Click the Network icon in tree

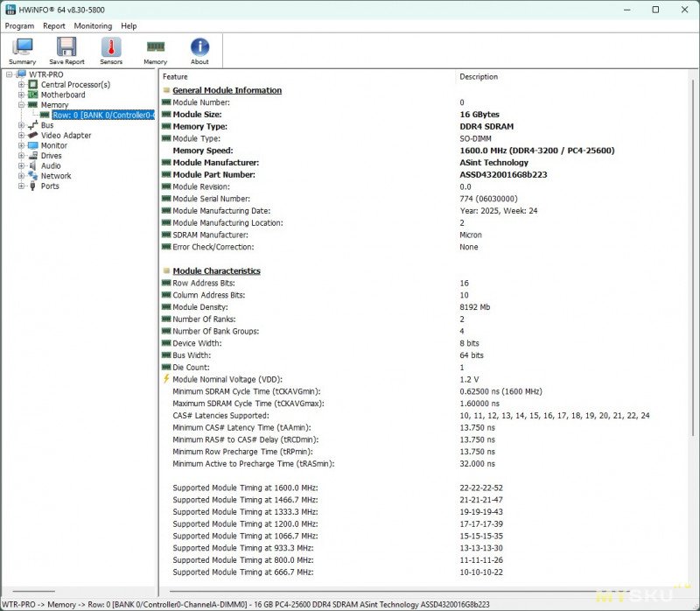(33, 176)
